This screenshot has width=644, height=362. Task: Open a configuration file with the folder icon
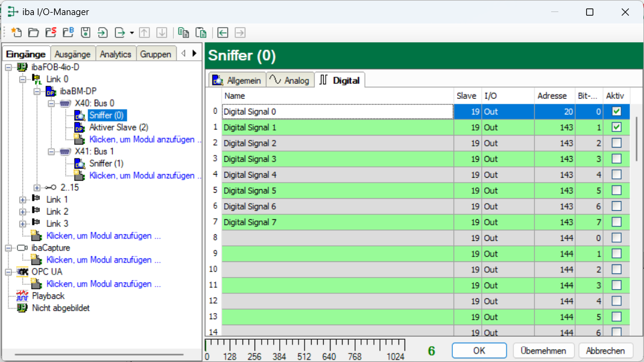34,33
